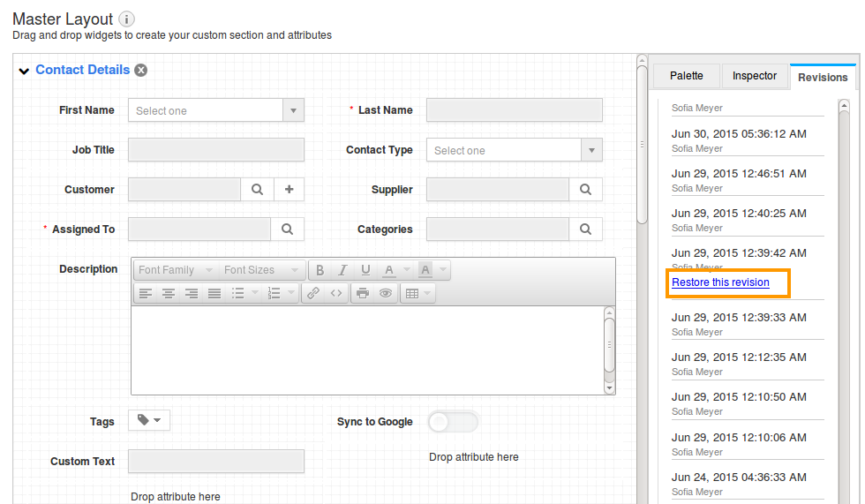Switch to the Palette tab
The width and height of the screenshot is (865, 504).
tap(686, 76)
